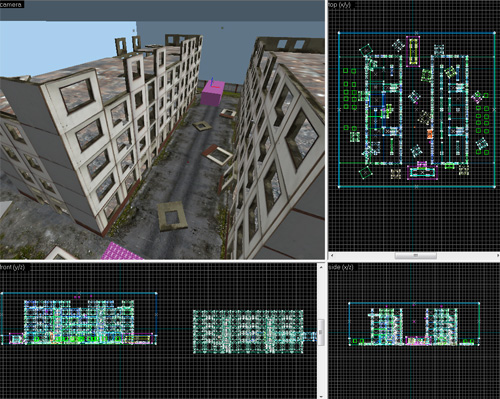Screen dimensions: 500x399
Task: Select the pink box brush in camera view
Action: [212, 94]
